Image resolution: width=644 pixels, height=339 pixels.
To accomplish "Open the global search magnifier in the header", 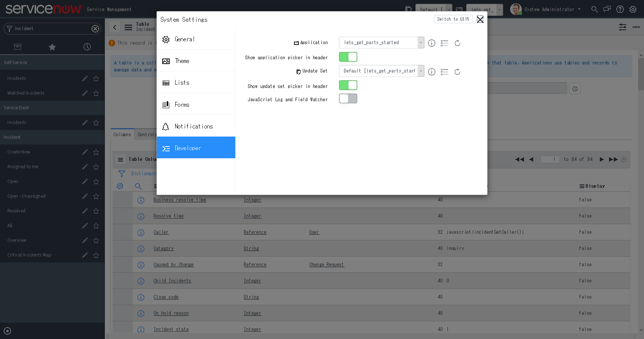I will click(x=594, y=9).
